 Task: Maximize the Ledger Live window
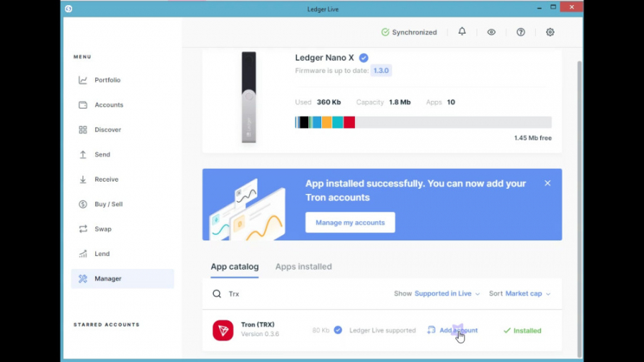tap(553, 7)
